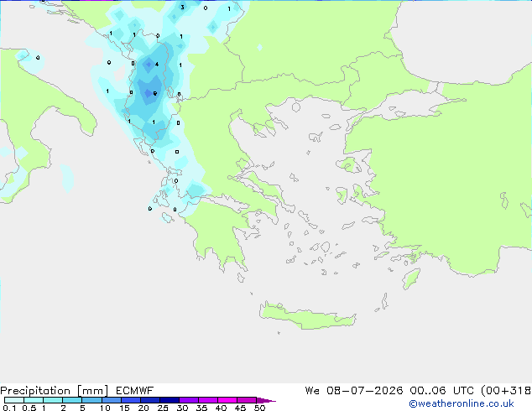532x411 pixels.
Task: Click the 'ECMWF' model label
Action: tap(135, 391)
